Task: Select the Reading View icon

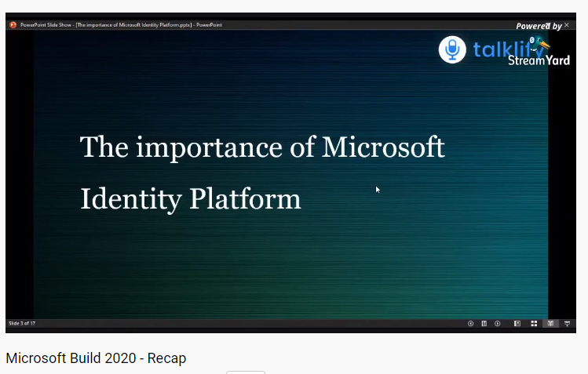Action: [x=550, y=324]
